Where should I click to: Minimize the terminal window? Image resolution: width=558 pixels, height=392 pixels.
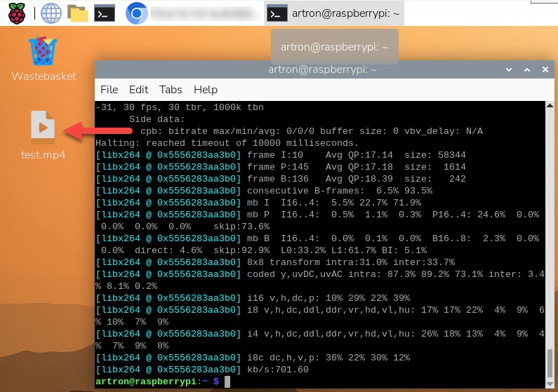coord(510,69)
